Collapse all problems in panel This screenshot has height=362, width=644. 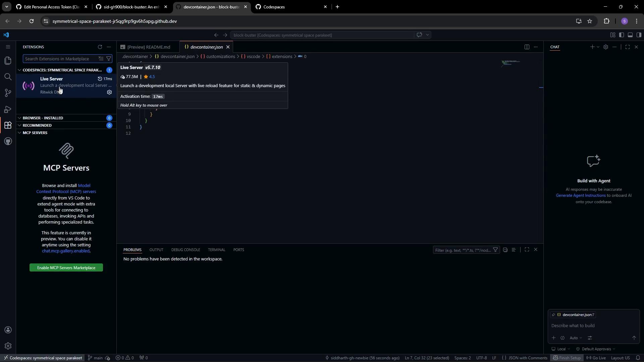click(x=505, y=250)
